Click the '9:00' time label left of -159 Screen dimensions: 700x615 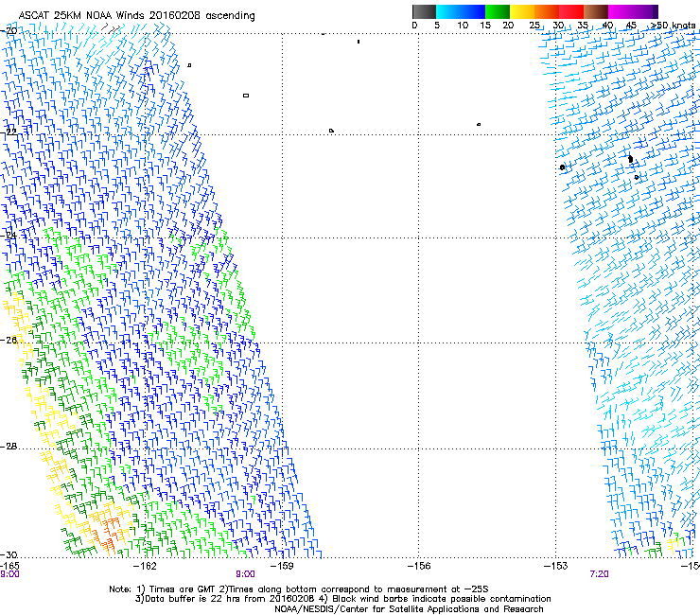245,574
